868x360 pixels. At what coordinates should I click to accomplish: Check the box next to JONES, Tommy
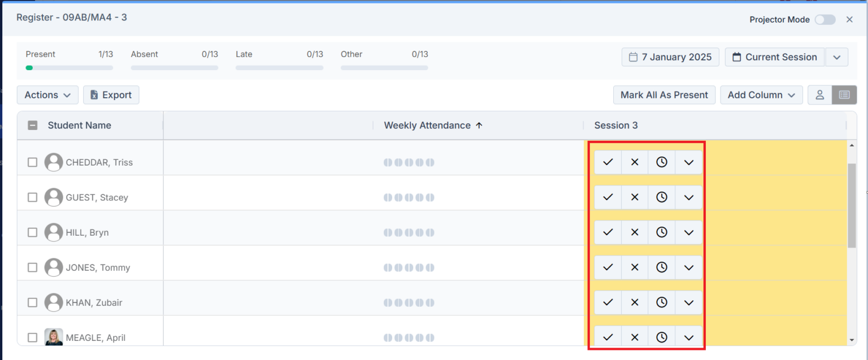coord(32,267)
